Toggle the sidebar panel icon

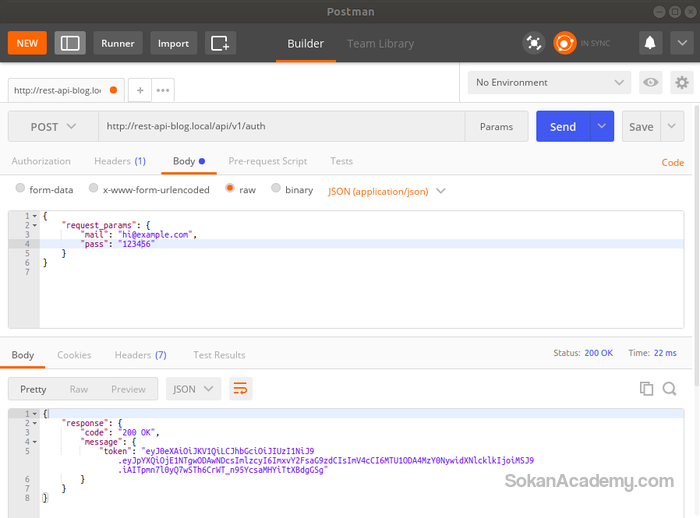point(70,43)
